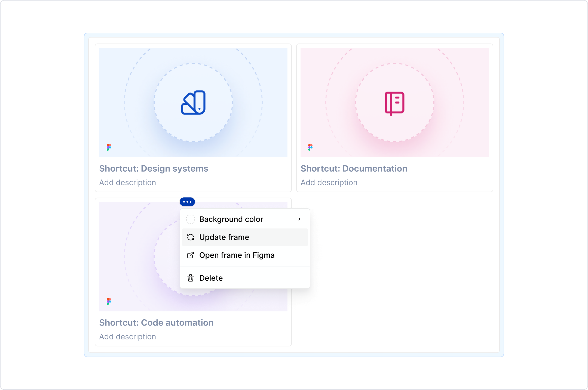This screenshot has width=588, height=390.
Task: Click Figma logo on Documentation card
Action: pyautogui.click(x=310, y=147)
